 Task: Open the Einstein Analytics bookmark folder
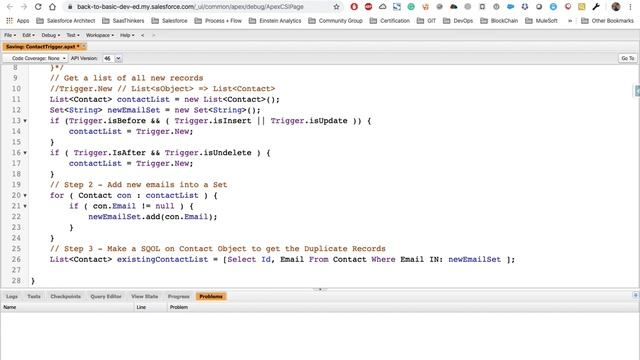pos(275,21)
